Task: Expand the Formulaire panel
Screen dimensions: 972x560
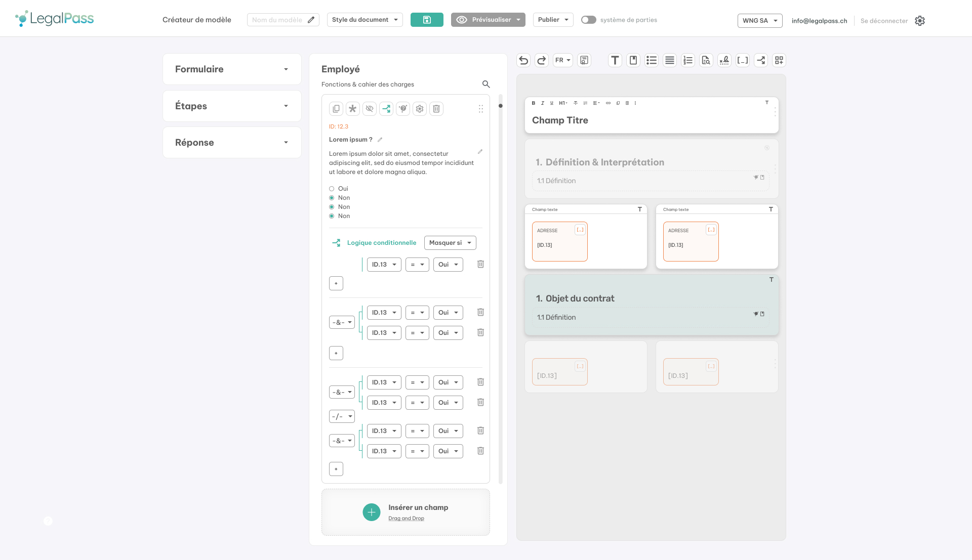Action: [x=232, y=69]
